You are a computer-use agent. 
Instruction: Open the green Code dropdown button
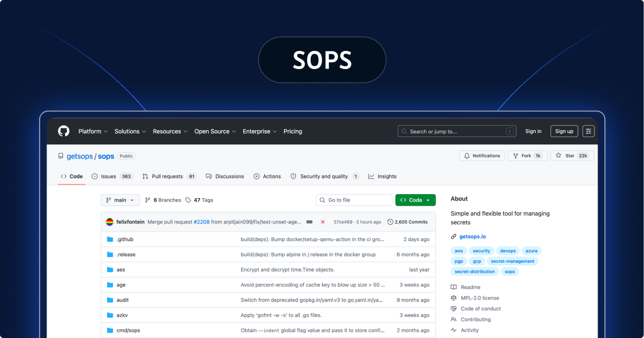415,200
